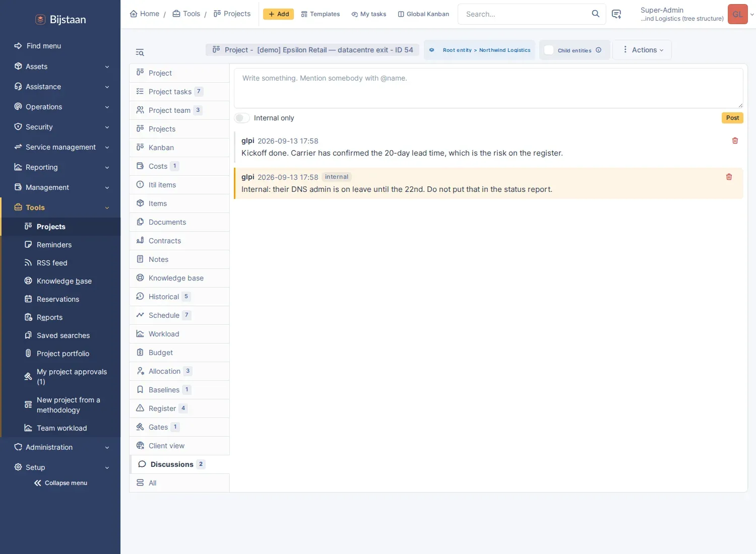Open Knowledge base in Tools sidebar

coord(61,281)
